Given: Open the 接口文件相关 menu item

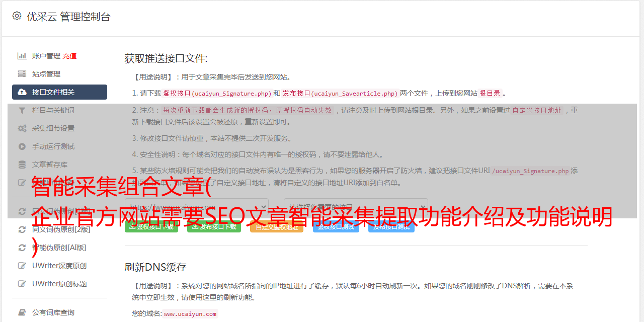Looking at the screenshot, I should pos(59,92).
